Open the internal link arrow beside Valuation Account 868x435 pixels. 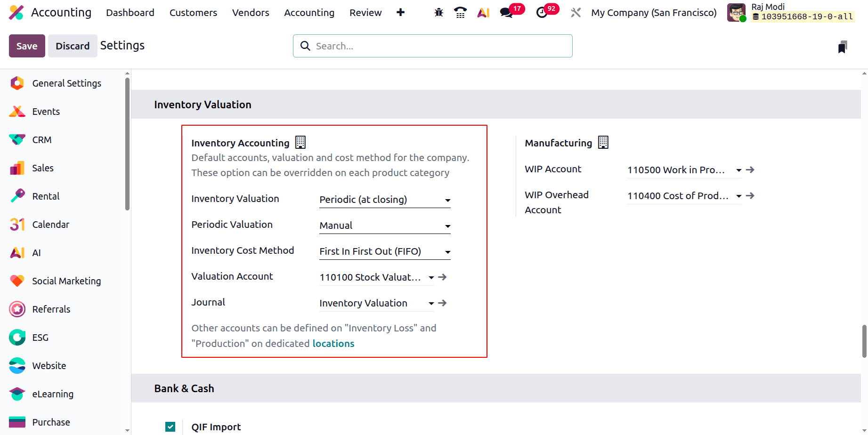[x=442, y=277]
